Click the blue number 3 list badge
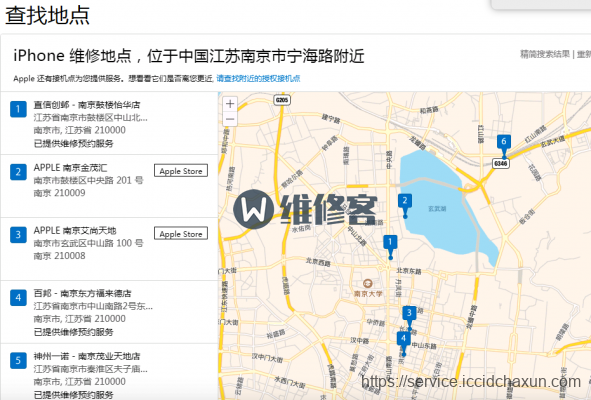Image resolution: width=591 pixels, height=400 pixels. (x=18, y=235)
